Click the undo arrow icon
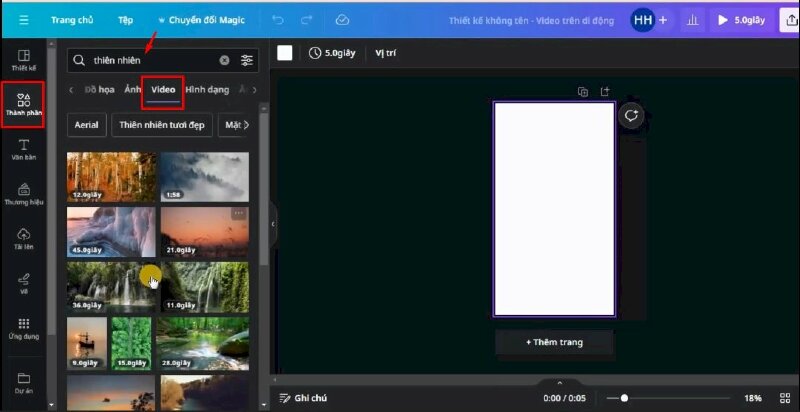The height and width of the screenshot is (412, 800). click(278, 19)
